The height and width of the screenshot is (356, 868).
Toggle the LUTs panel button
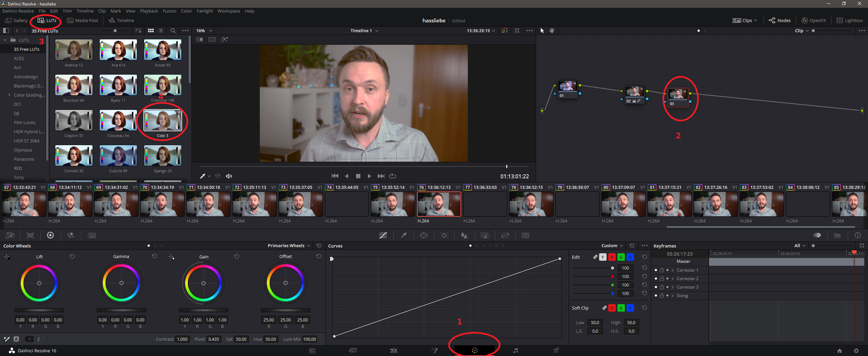(x=47, y=20)
